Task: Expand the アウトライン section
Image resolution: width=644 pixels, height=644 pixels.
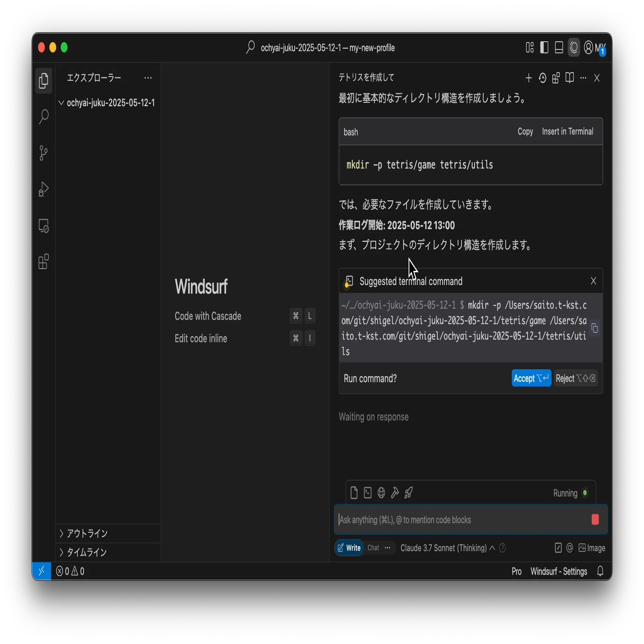Action: (108, 534)
